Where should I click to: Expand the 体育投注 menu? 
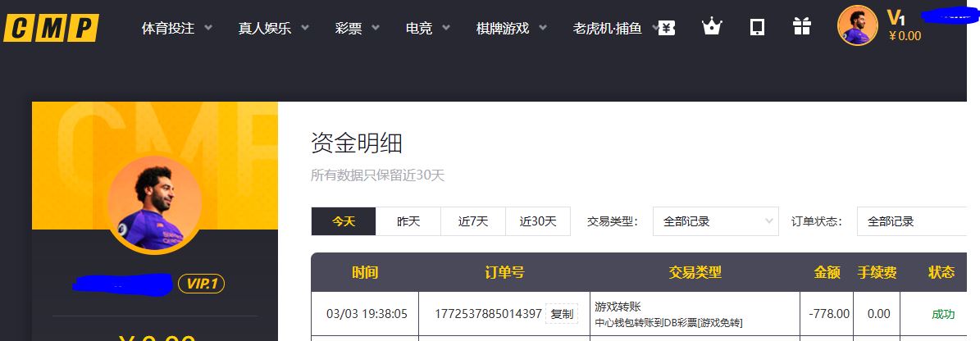(176, 28)
